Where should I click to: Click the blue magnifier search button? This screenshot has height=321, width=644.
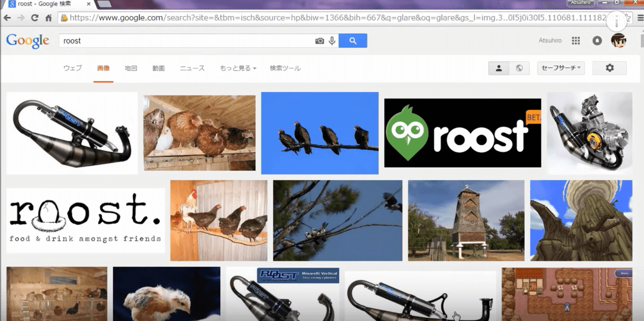[x=353, y=41]
